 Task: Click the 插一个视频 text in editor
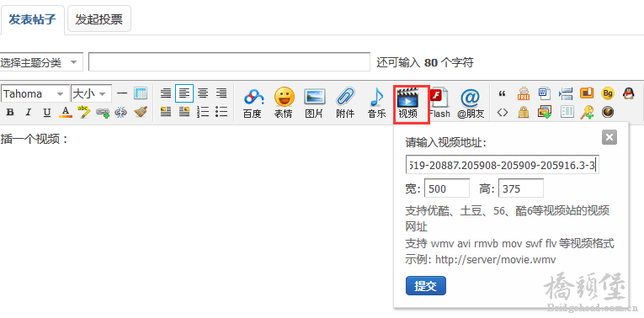35,139
